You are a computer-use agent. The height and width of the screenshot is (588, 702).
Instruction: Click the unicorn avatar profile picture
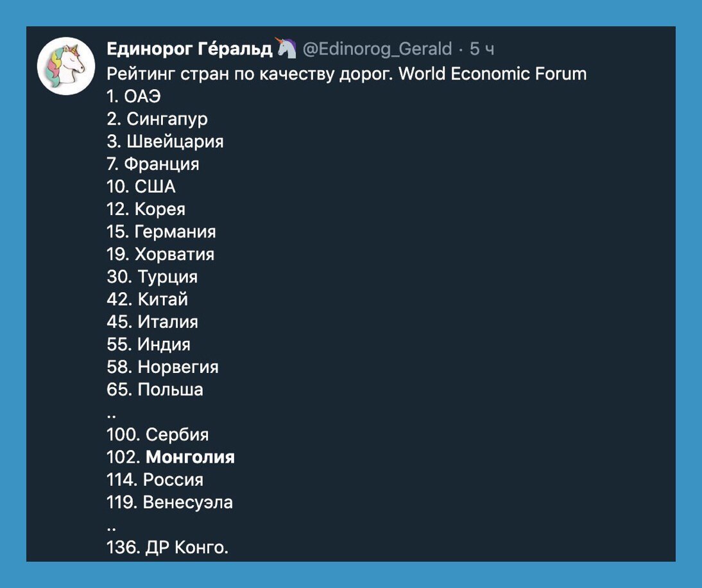pos(66,66)
